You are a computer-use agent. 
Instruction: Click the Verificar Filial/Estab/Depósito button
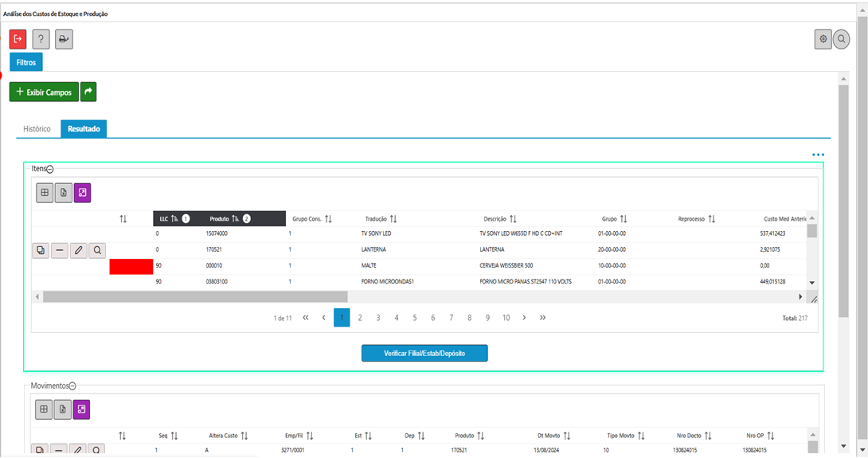(x=424, y=353)
